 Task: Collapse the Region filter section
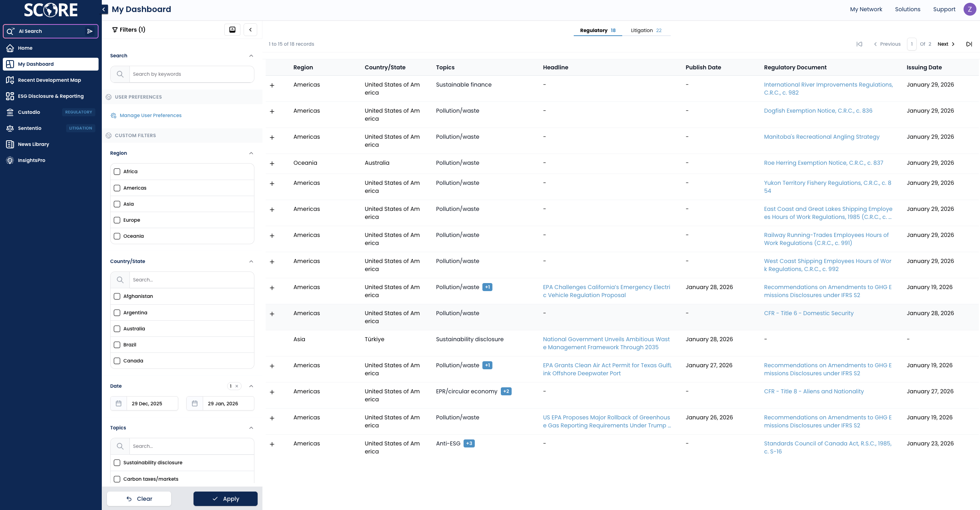tap(251, 153)
